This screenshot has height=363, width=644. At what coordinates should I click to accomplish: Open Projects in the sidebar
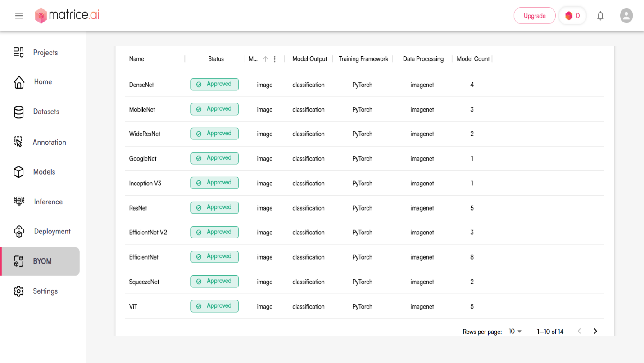click(45, 53)
